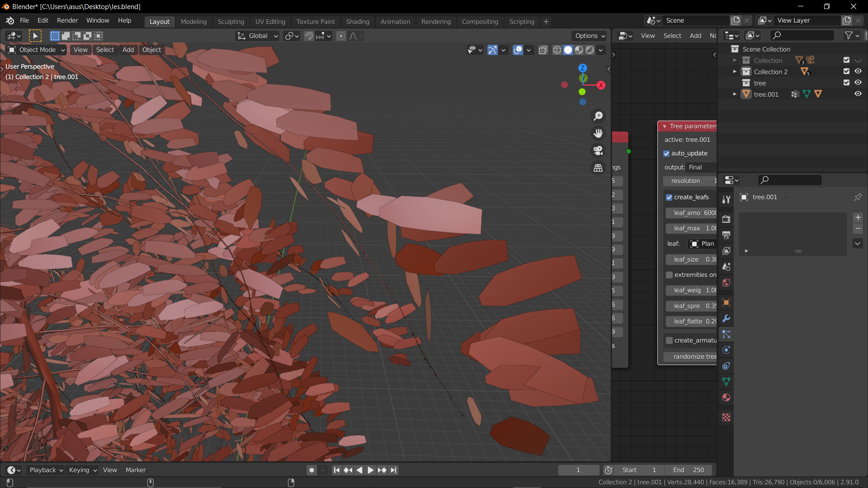This screenshot has height=488, width=868.
Task: Open the View Layer properties tab
Action: point(726,251)
